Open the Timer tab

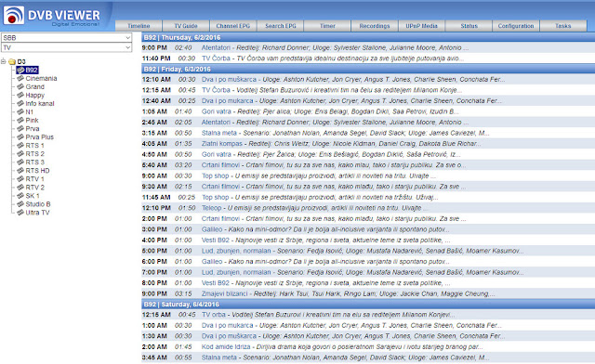click(x=327, y=26)
